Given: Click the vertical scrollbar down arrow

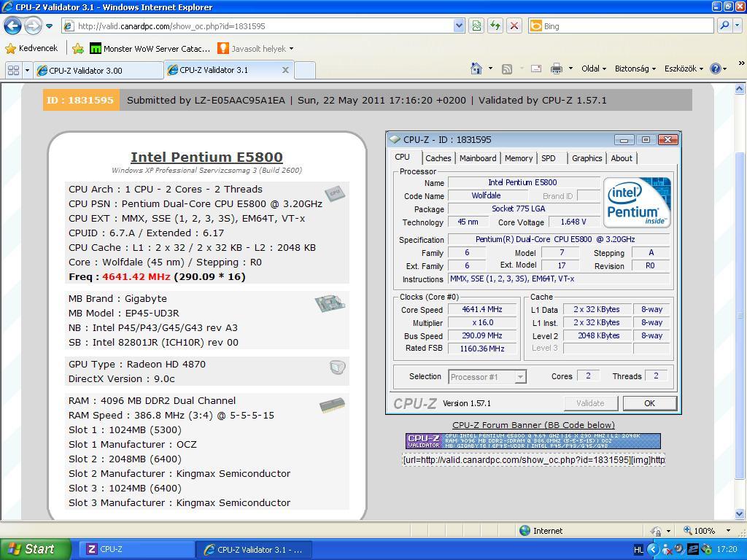Looking at the screenshot, I should pyautogui.click(x=740, y=514).
